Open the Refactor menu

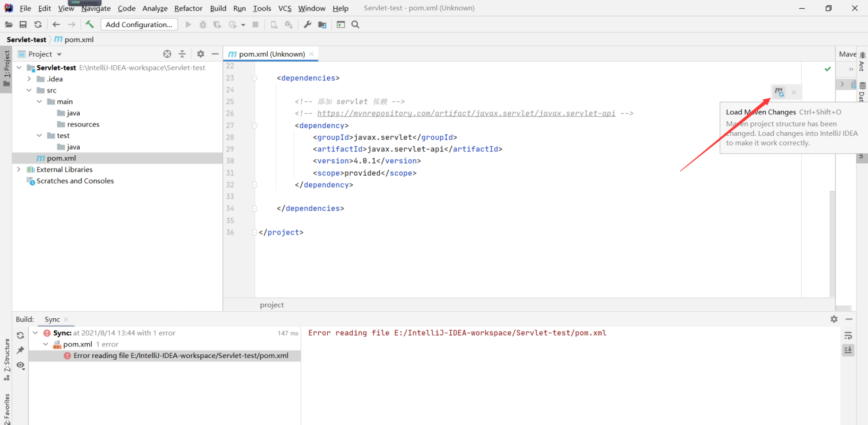coord(188,8)
